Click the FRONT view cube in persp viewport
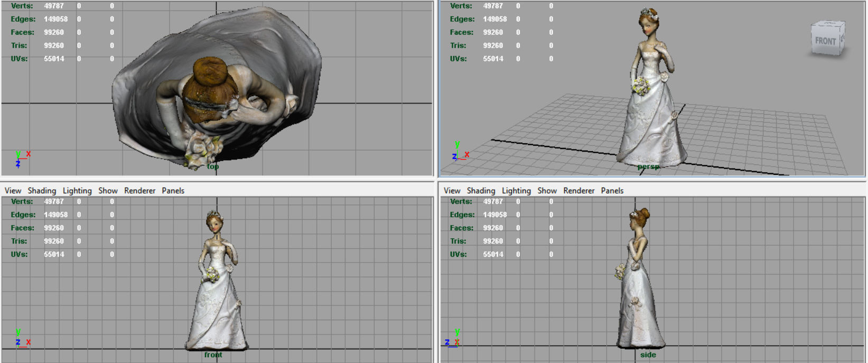 click(827, 38)
